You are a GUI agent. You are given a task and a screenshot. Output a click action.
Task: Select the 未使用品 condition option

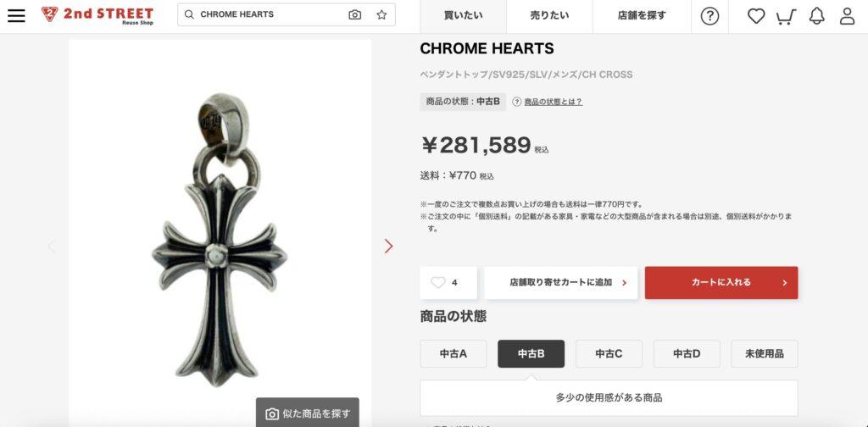coord(765,354)
